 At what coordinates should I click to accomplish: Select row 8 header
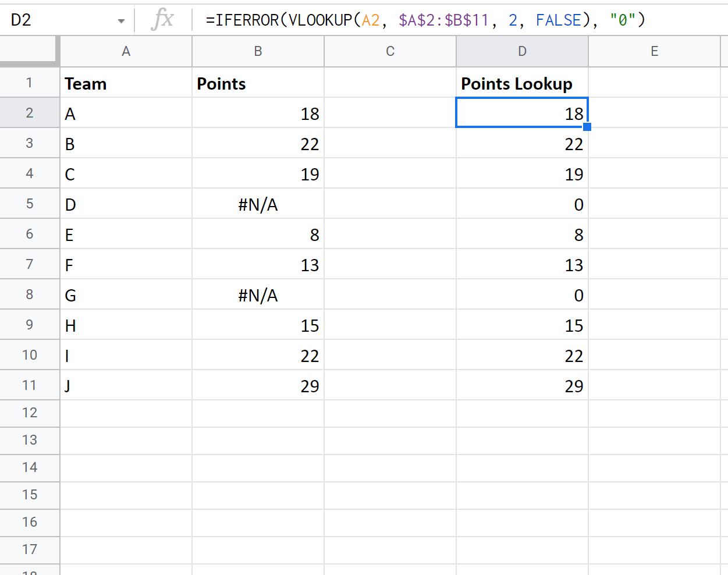tap(30, 294)
